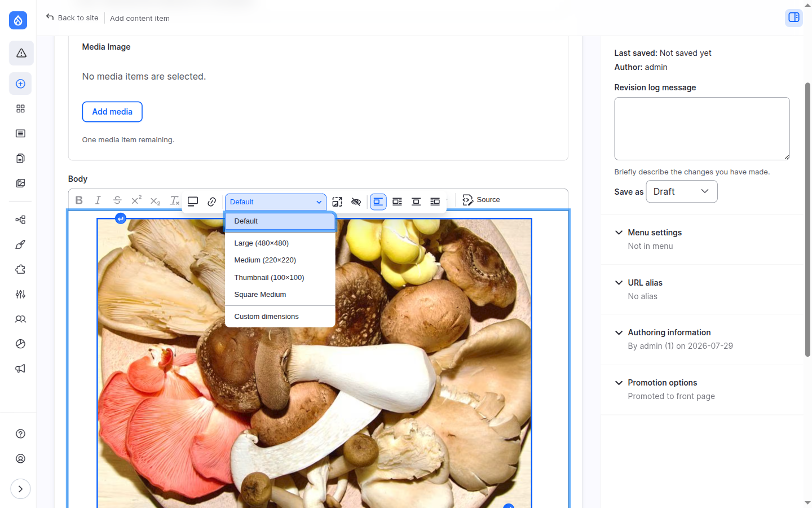Open the Reports chart icon in sidebar
The width and height of the screenshot is (812, 508).
[x=21, y=344]
